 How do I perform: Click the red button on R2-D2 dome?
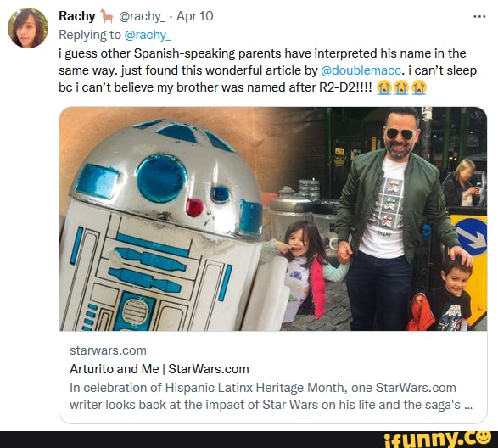click(194, 207)
